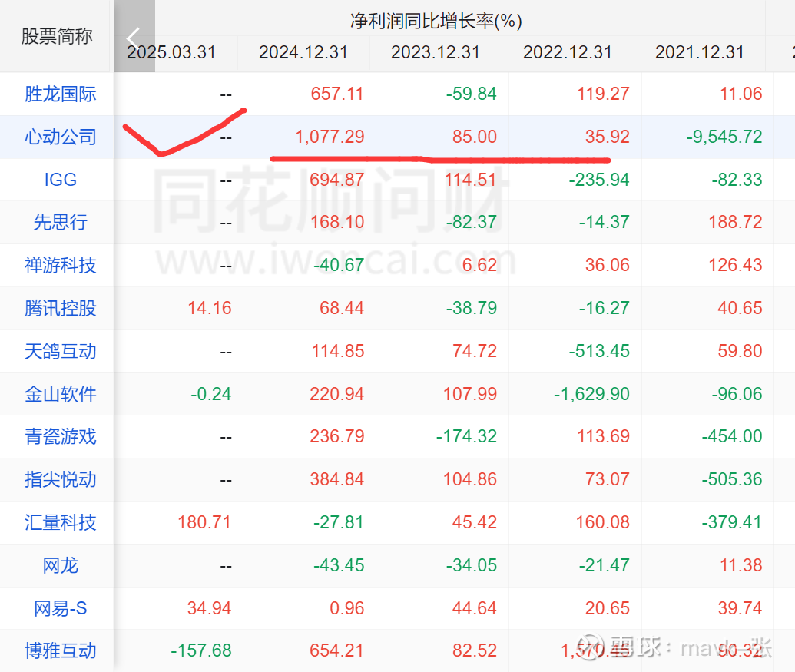
Task: Open stock link 金山软件
Action: [x=61, y=394]
